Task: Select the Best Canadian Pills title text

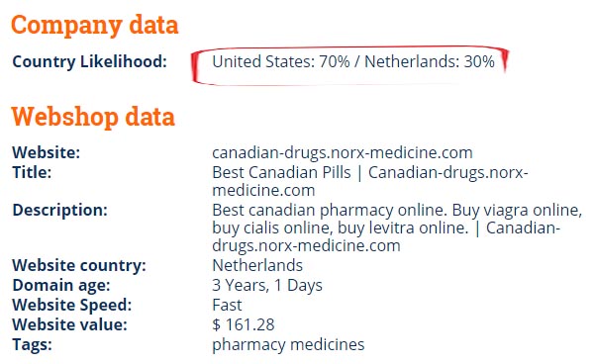Action: click(x=281, y=172)
